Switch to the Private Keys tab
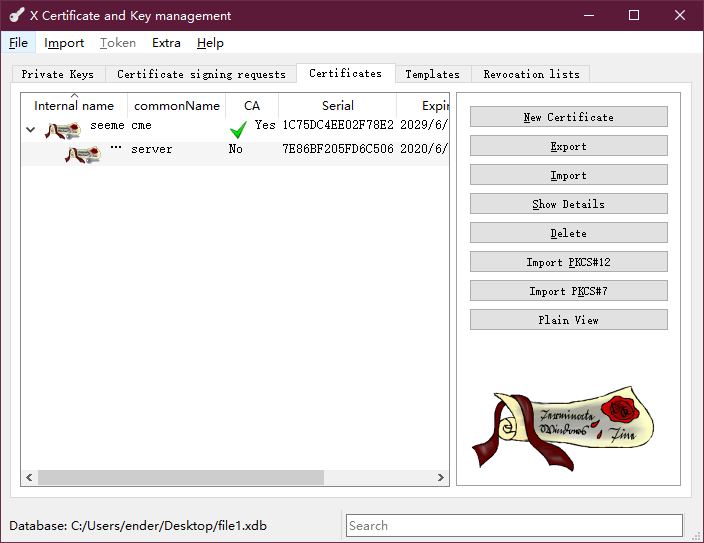 click(58, 74)
